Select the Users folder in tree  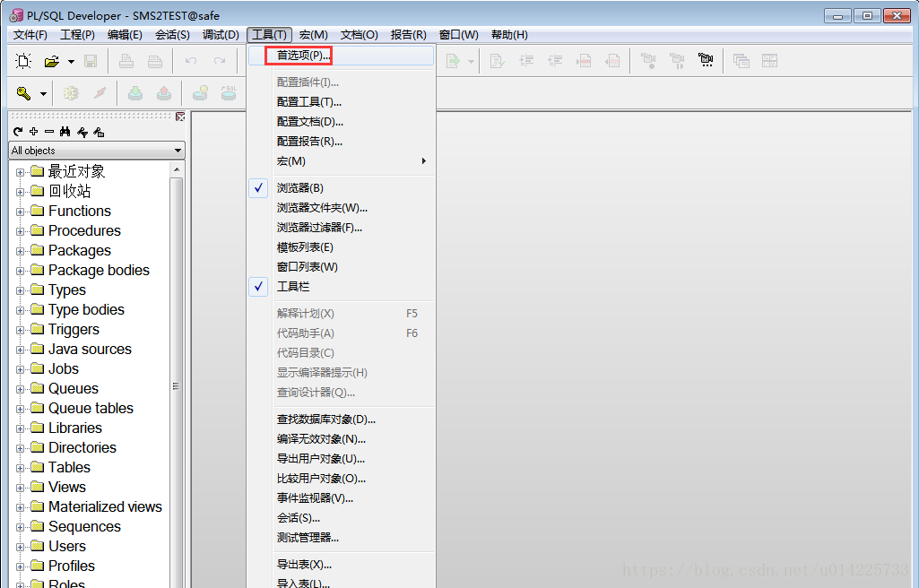click(67, 547)
